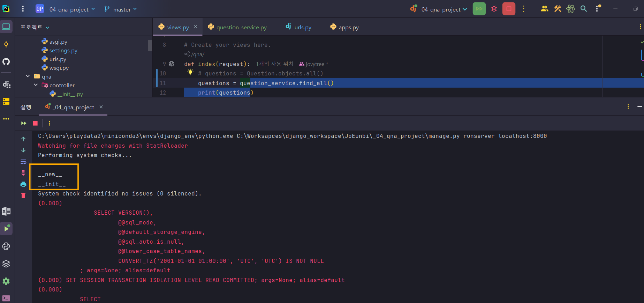Open run panel options menu
644x303 pixels.
coord(628,106)
